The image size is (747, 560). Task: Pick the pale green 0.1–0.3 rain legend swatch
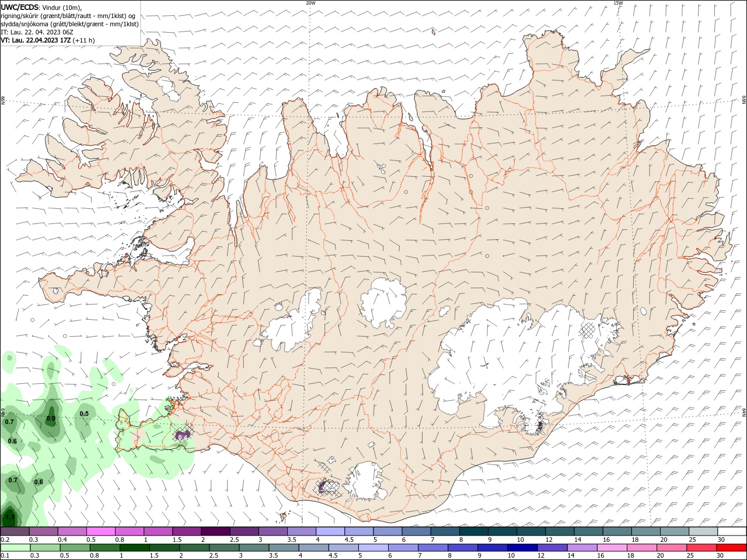tap(16, 548)
